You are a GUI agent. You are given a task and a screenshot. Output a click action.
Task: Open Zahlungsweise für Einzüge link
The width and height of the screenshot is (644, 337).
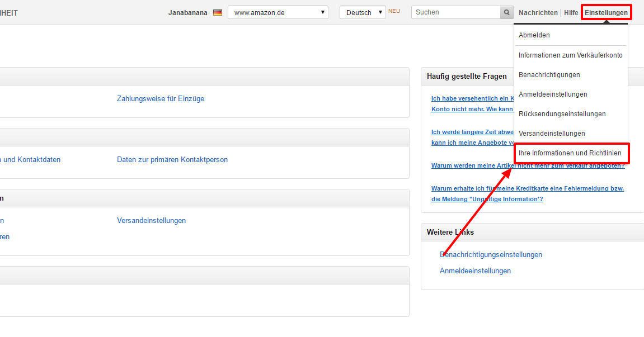(161, 98)
